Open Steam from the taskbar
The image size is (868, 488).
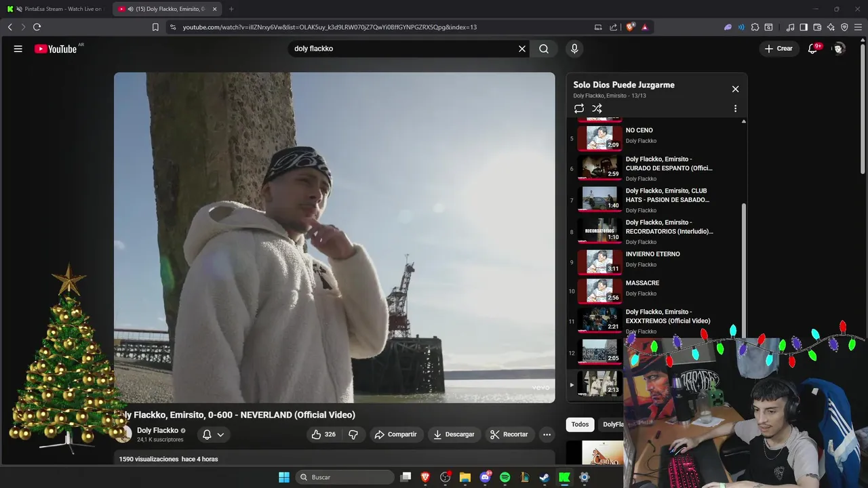coord(545,477)
